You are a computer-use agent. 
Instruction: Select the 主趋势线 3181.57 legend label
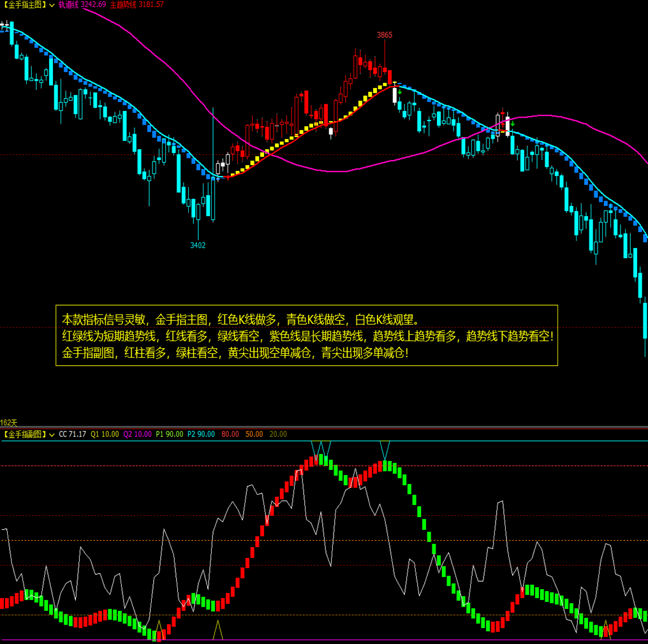[136, 4]
